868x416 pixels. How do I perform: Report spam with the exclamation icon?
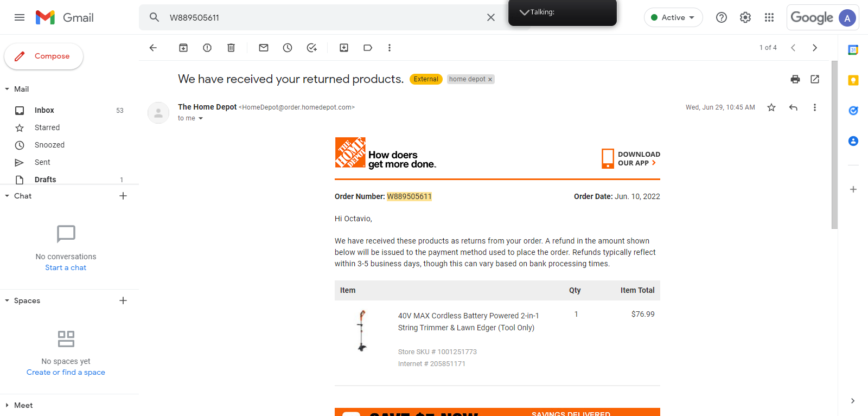pos(207,48)
